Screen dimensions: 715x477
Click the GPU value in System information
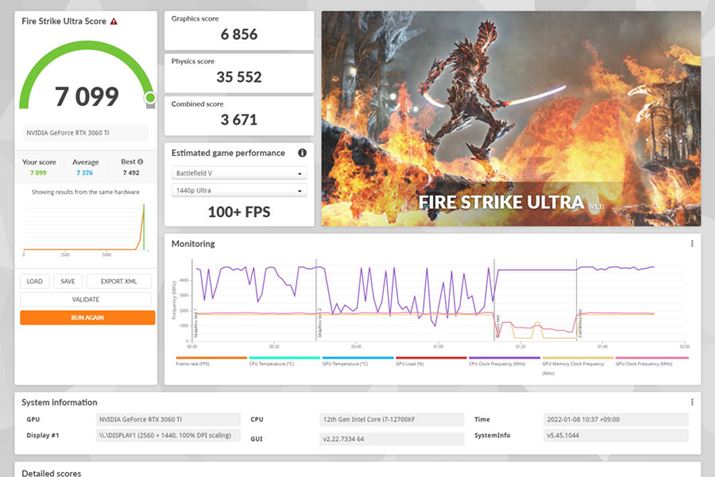168,419
